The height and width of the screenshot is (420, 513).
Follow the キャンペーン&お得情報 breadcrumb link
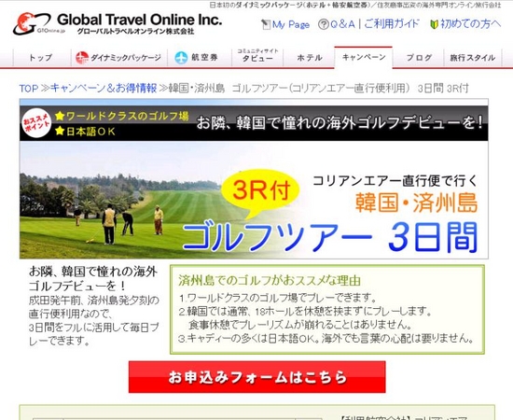(104, 88)
